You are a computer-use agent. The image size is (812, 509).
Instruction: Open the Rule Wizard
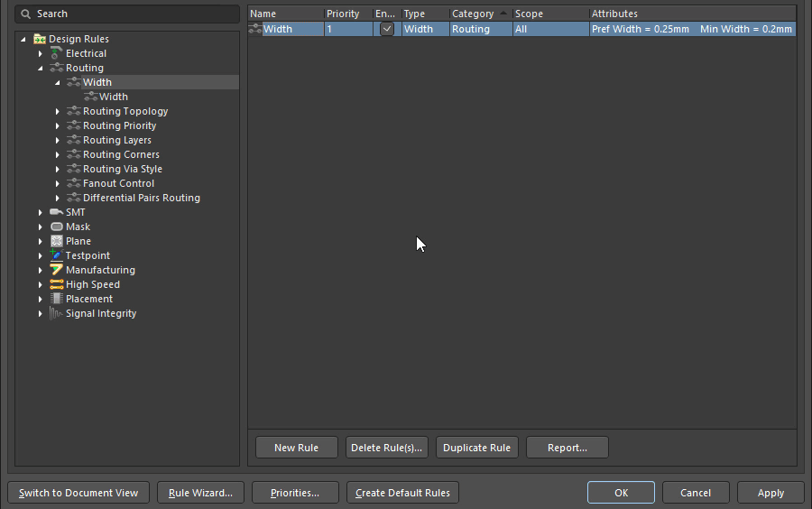(x=200, y=493)
